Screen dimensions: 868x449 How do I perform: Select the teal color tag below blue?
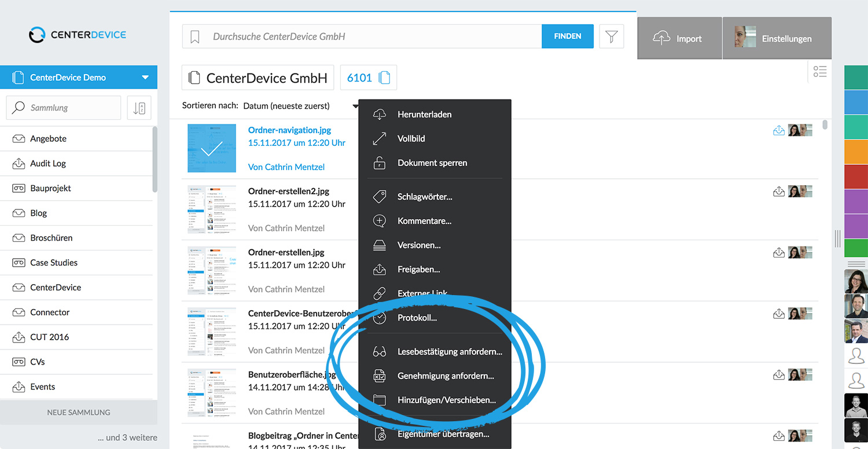pos(856,127)
